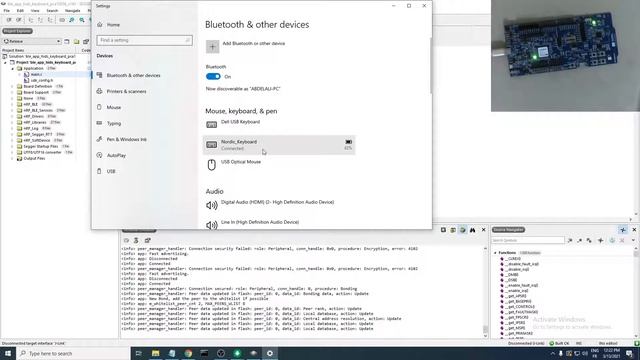The height and width of the screenshot is (360, 640).
Task: Collapse the Project ble_app_hids_keyboard node
Action: (x=5, y=62)
